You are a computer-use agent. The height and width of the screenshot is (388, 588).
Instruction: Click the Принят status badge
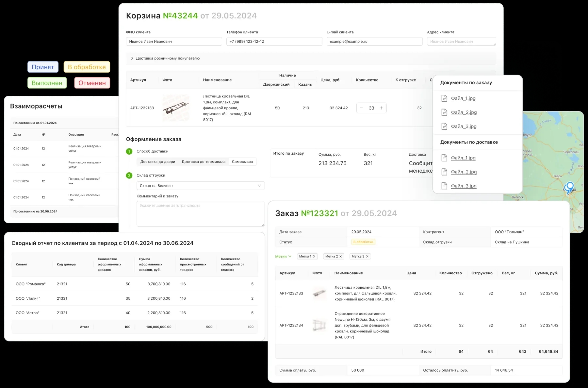click(x=43, y=67)
